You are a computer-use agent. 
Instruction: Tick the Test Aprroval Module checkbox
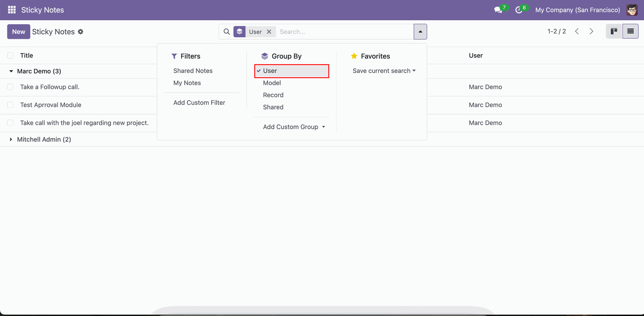click(x=10, y=105)
